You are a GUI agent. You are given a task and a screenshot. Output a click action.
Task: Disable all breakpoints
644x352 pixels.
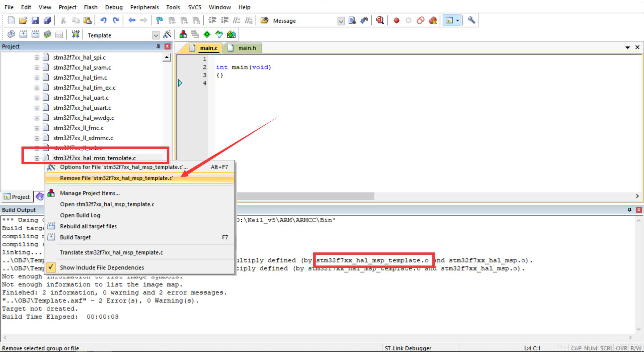click(421, 20)
